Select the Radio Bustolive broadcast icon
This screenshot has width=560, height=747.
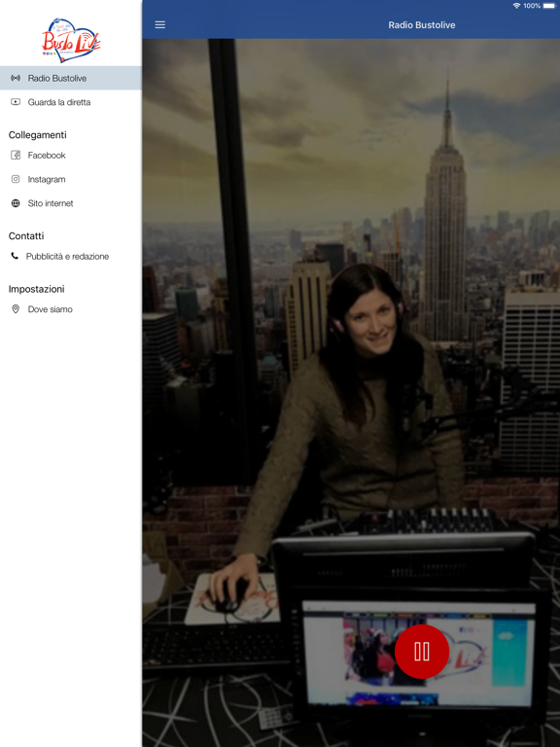16,78
